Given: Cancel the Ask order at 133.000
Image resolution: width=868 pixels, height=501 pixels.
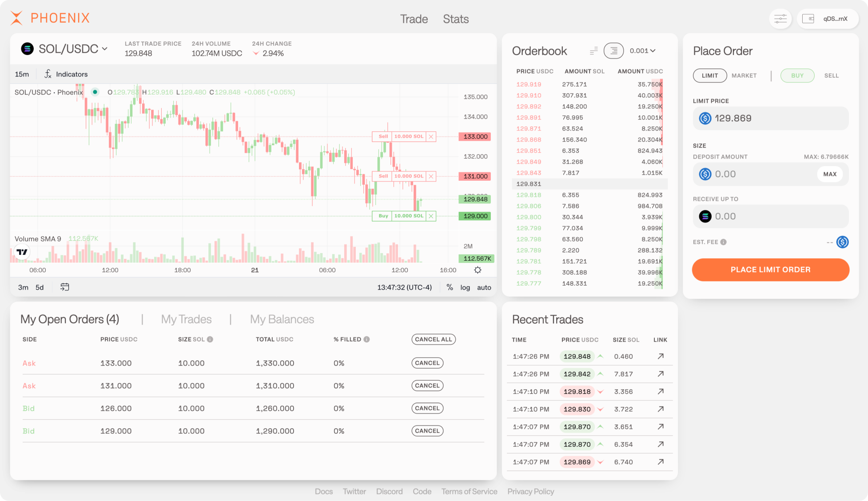Looking at the screenshot, I should tap(427, 363).
